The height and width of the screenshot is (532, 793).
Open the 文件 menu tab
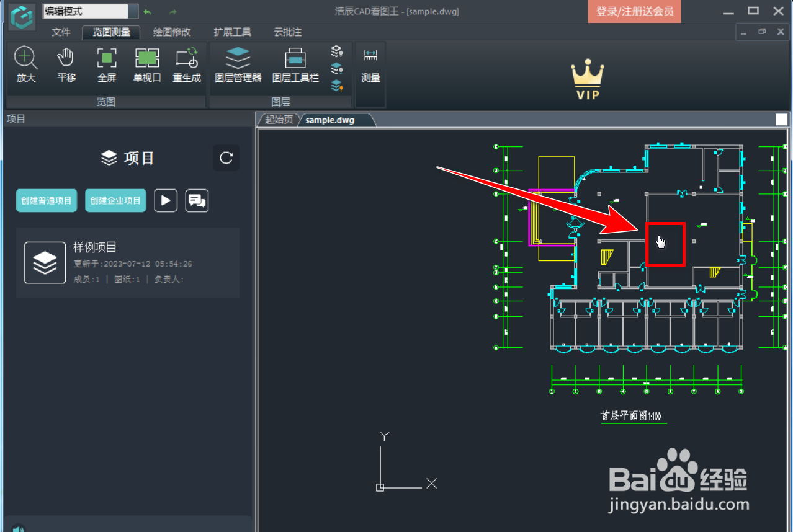(x=61, y=32)
